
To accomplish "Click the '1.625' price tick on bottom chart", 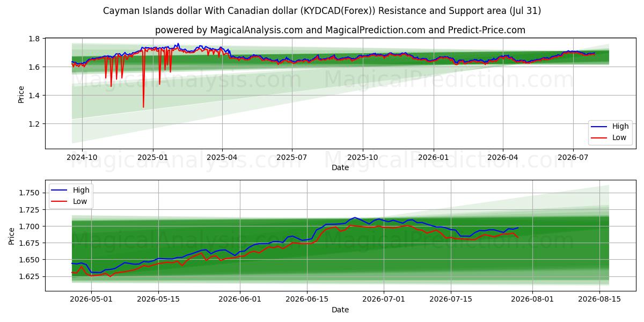I will click(x=30, y=276).
